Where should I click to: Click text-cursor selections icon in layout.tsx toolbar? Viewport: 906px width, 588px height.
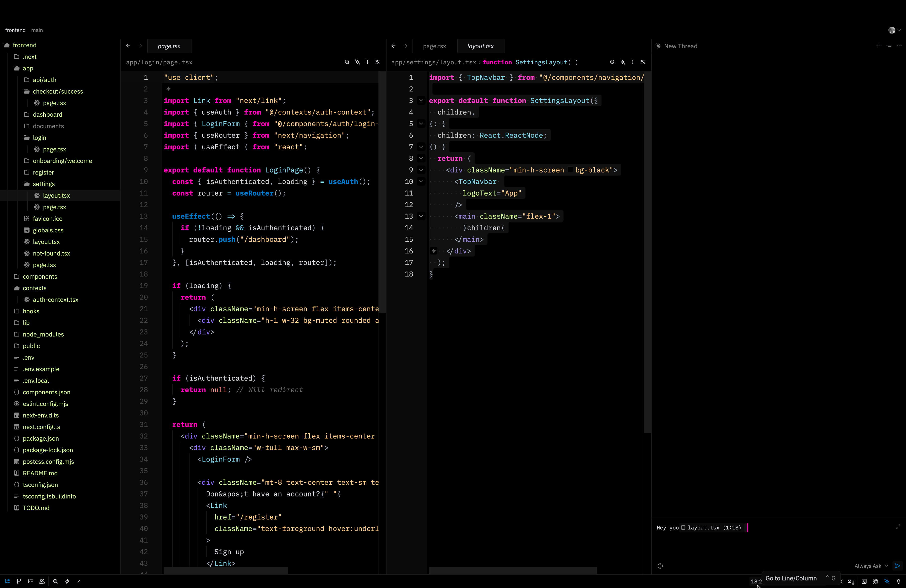(x=633, y=62)
